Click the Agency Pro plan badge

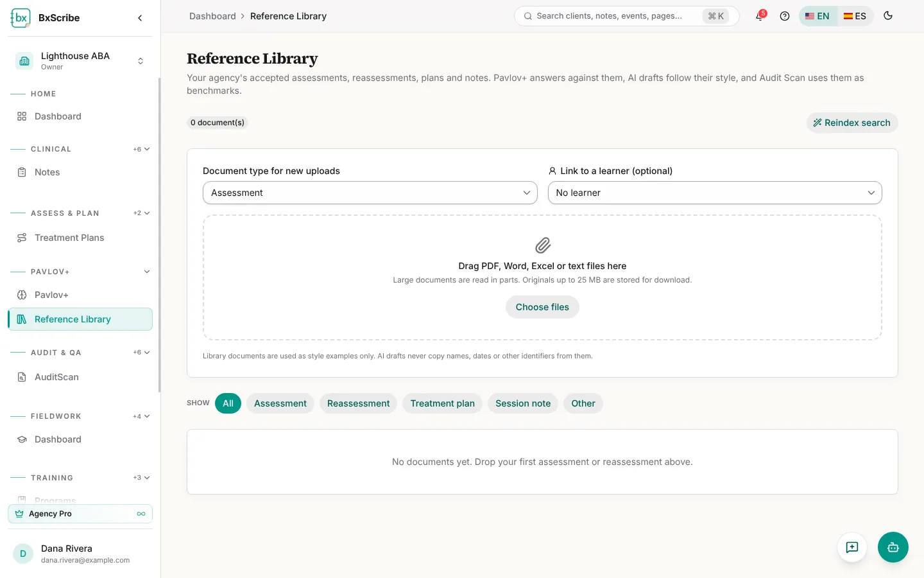(x=80, y=514)
